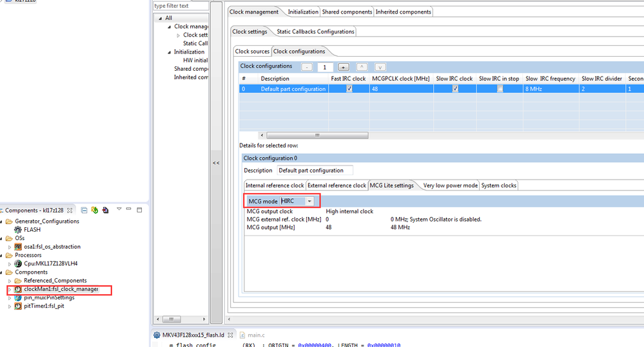644x347 pixels.
Task: Open main.c editor tab
Action: [252, 335]
